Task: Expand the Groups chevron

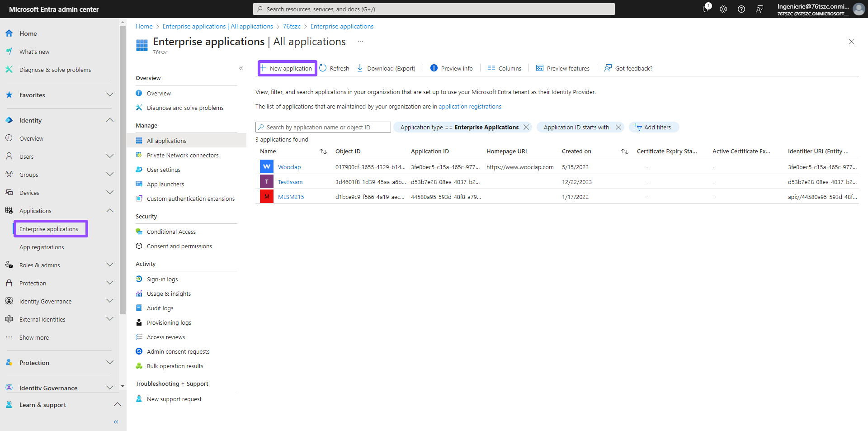Action: click(110, 175)
